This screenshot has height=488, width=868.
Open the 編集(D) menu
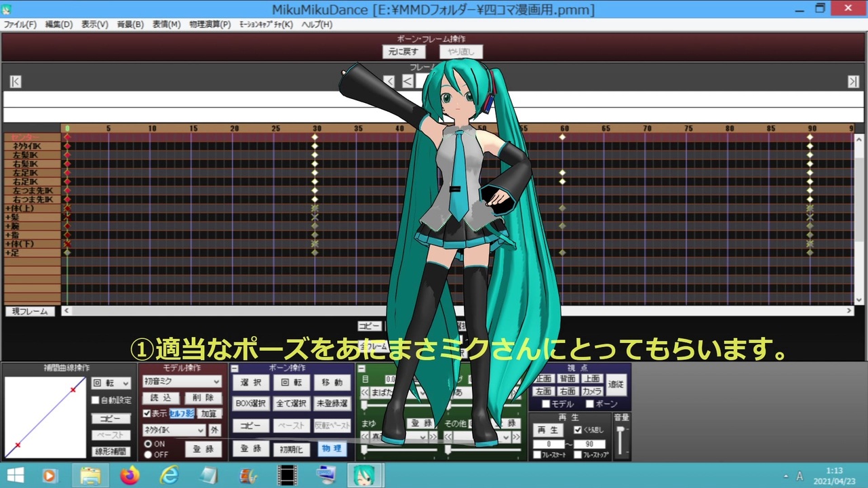pos(59,24)
